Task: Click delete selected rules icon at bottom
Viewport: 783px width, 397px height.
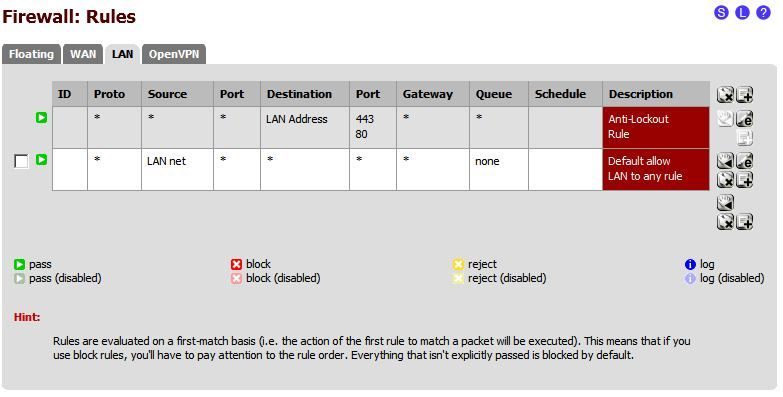Action: point(725,221)
